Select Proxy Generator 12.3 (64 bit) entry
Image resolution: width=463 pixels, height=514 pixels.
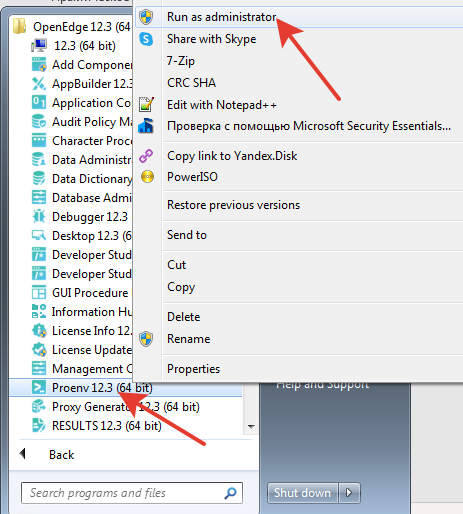(125, 407)
